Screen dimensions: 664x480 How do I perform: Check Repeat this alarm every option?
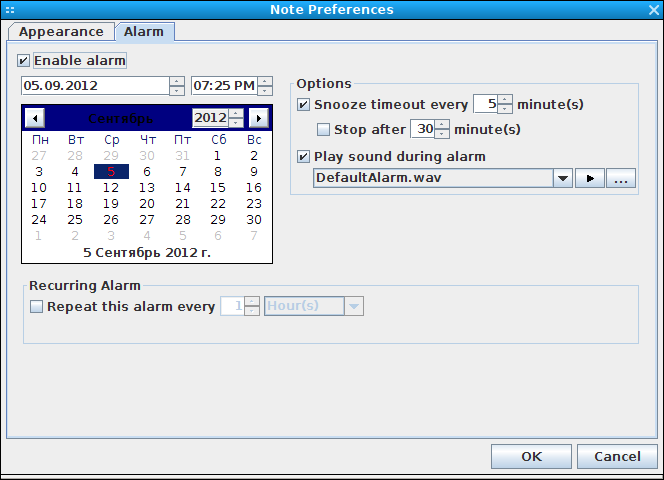[36, 306]
